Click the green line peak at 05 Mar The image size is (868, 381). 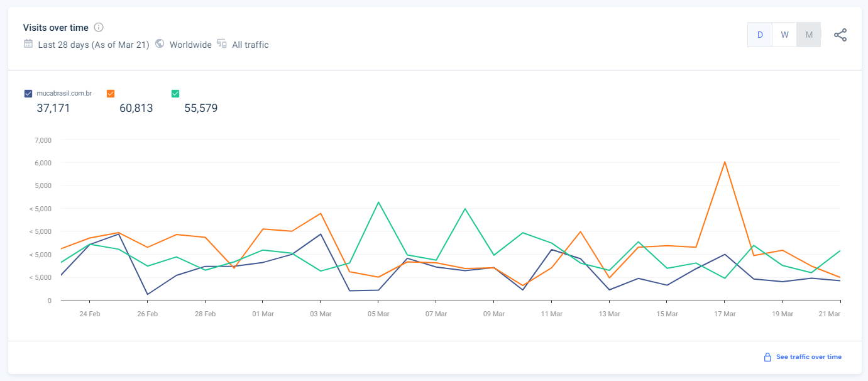pyautogui.click(x=378, y=202)
